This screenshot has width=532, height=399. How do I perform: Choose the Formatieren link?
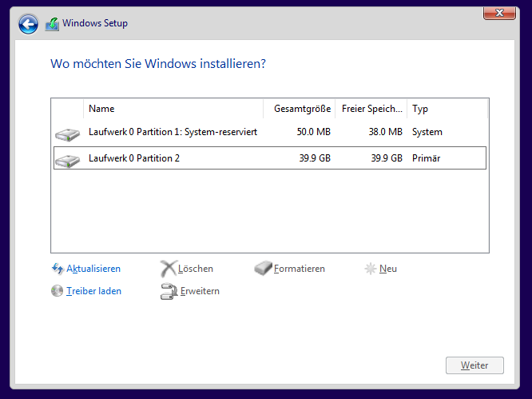(x=300, y=269)
